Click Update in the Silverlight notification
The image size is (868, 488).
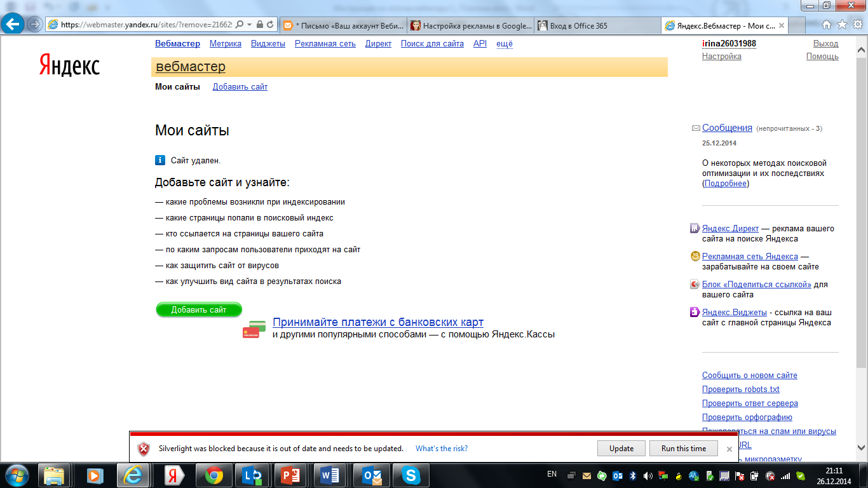[621, 449]
